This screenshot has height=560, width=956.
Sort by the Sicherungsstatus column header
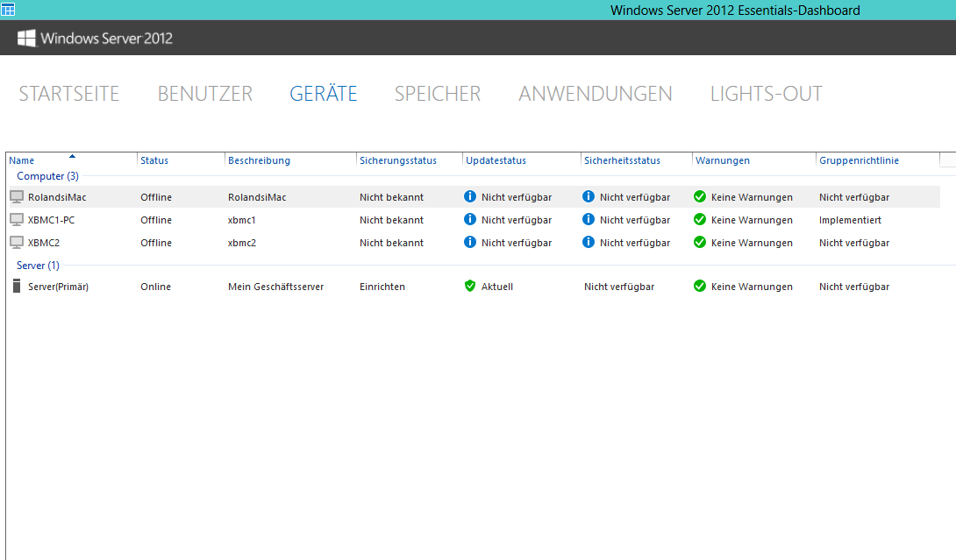398,160
